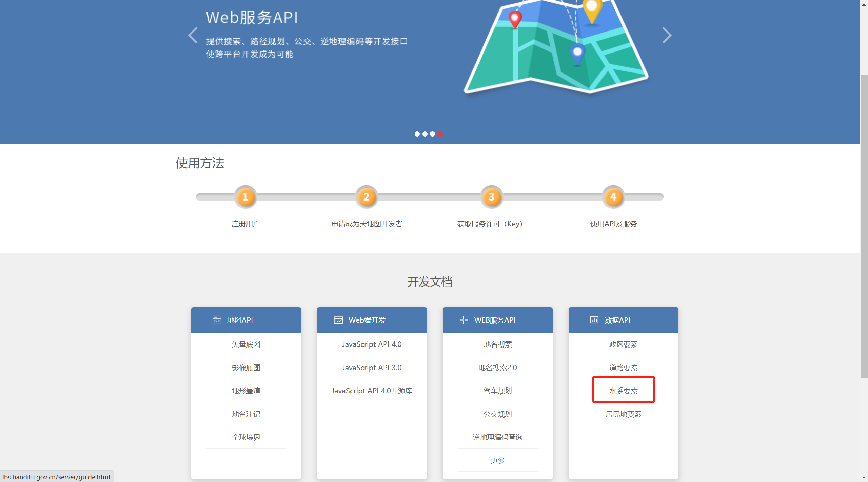The height and width of the screenshot is (482, 868).
Task: Click the orange step 2 circle
Action: pyautogui.click(x=366, y=197)
